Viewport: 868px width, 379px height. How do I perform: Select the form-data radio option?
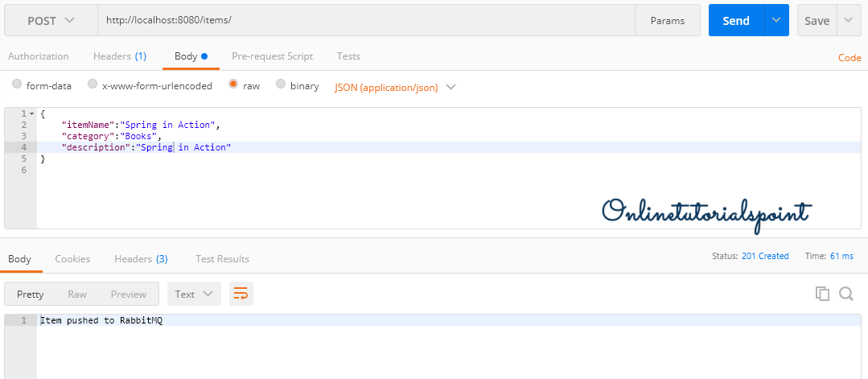(17, 84)
